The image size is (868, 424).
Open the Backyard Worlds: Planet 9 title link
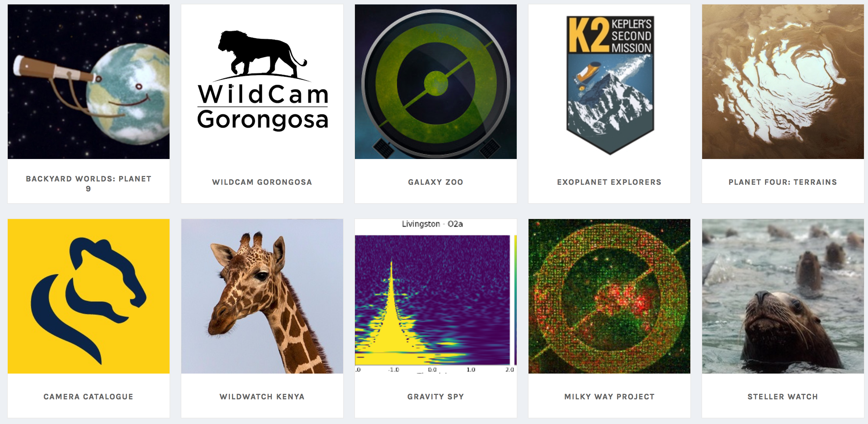[x=89, y=184]
